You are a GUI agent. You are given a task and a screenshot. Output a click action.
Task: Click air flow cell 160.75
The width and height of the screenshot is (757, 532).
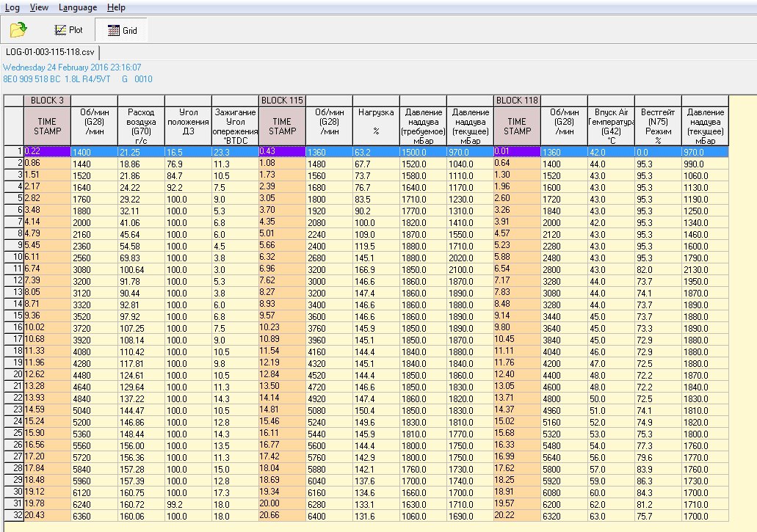tap(142, 493)
